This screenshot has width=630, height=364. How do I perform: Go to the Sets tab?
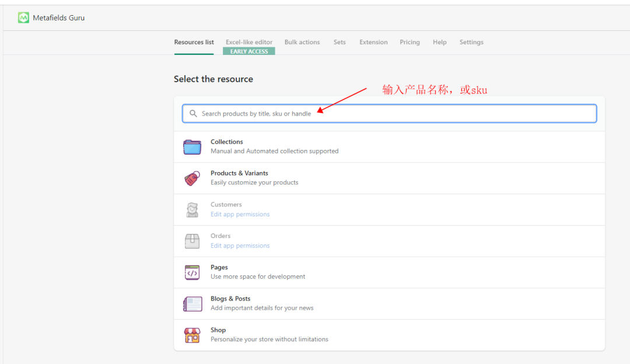339,42
